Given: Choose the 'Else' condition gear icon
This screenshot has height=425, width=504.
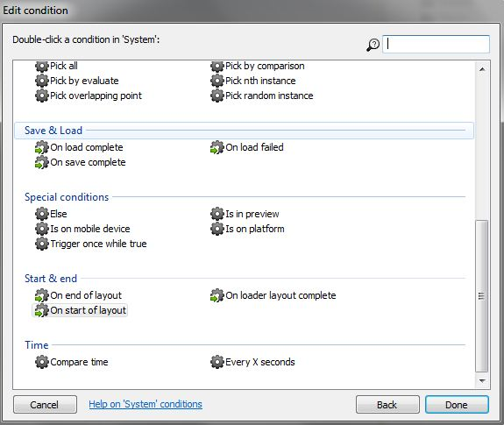Looking at the screenshot, I should 42,214.
